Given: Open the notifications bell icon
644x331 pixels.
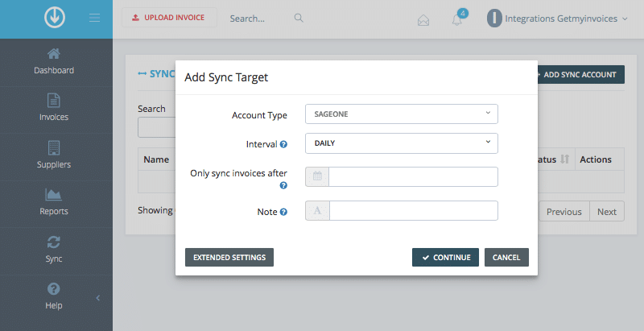Looking at the screenshot, I should pos(457,19).
